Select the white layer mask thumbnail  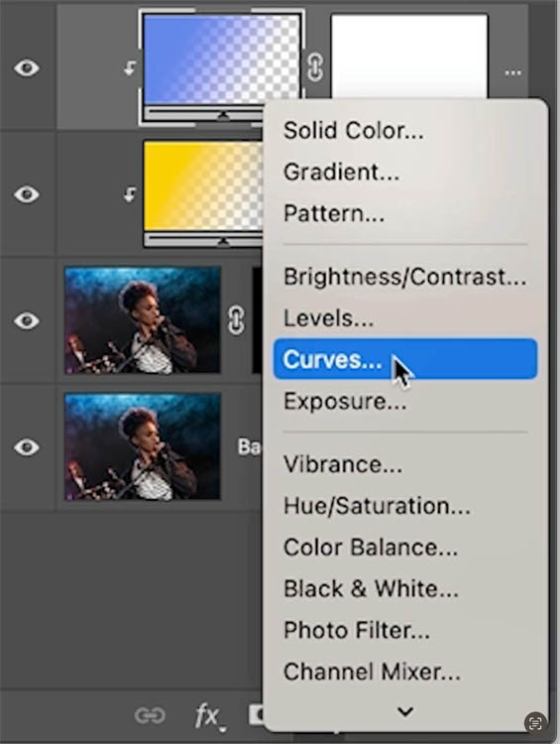coord(409,56)
